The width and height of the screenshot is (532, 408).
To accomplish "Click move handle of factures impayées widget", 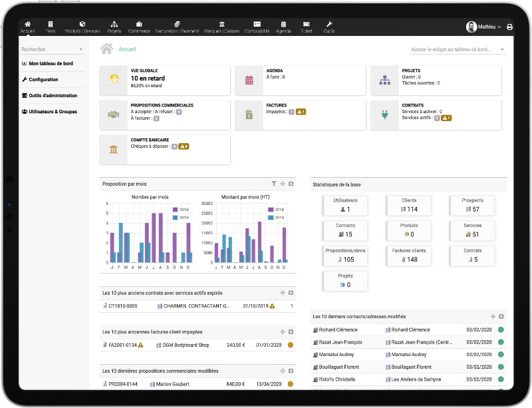I will pos(283,332).
